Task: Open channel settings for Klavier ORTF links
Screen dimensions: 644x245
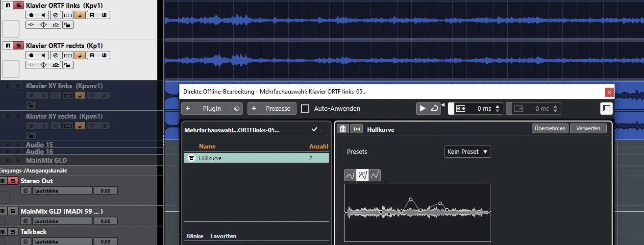Action: pos(56,15)
